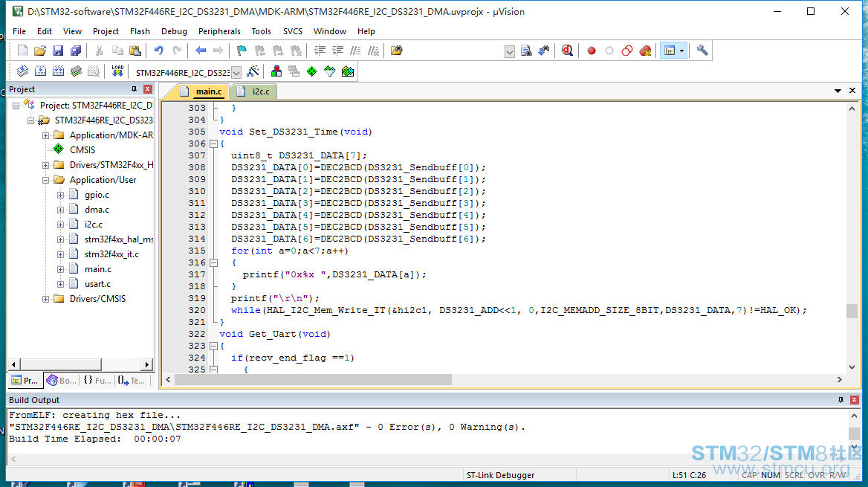Click the Select Software Packs icon

329,71
